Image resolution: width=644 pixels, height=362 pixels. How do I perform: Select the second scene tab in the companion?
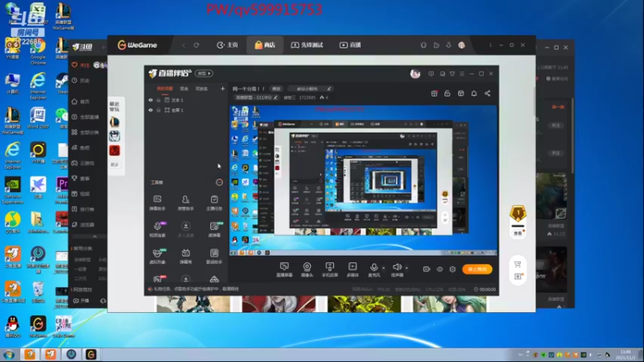pyautogui.click(x=184, y=88)
